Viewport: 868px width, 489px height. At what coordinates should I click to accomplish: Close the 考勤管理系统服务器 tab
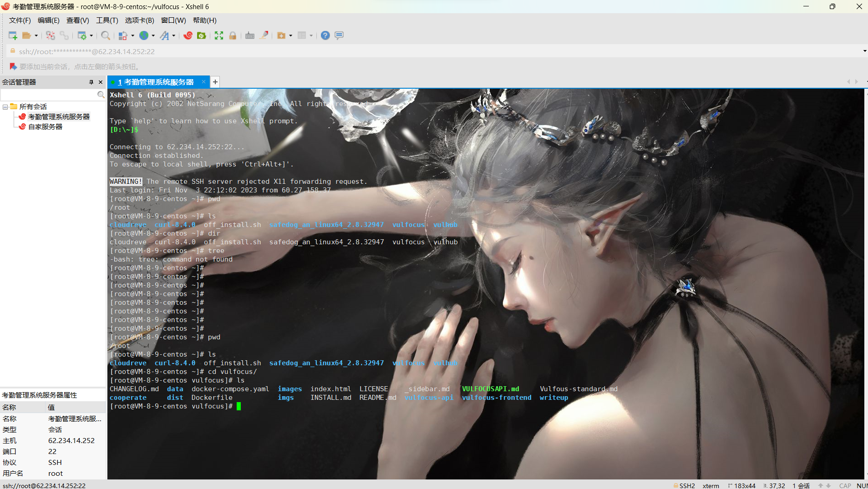(x=204, y=82)
